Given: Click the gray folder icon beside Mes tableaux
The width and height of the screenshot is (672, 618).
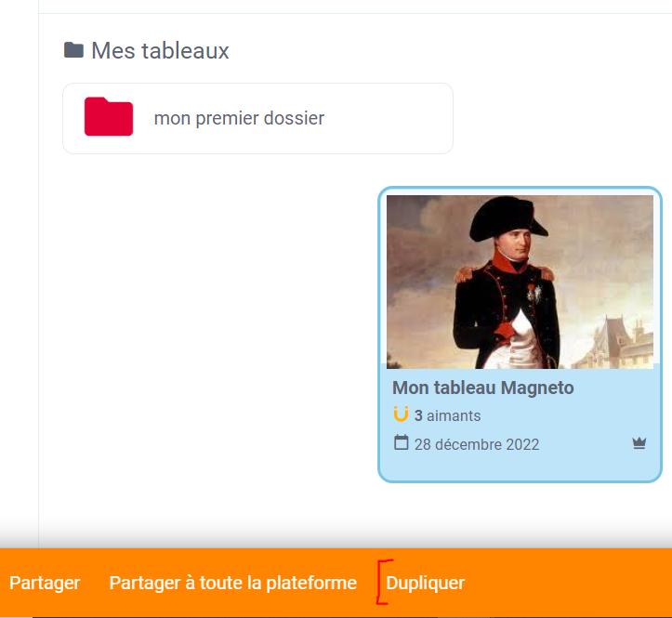Looking at the screenshot, I should click(73, 50).
